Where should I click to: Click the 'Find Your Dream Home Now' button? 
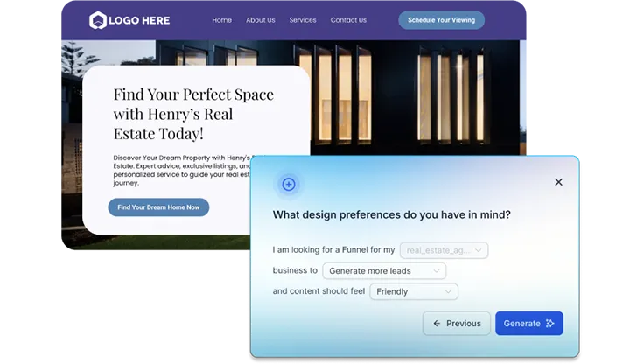(158, 207)
